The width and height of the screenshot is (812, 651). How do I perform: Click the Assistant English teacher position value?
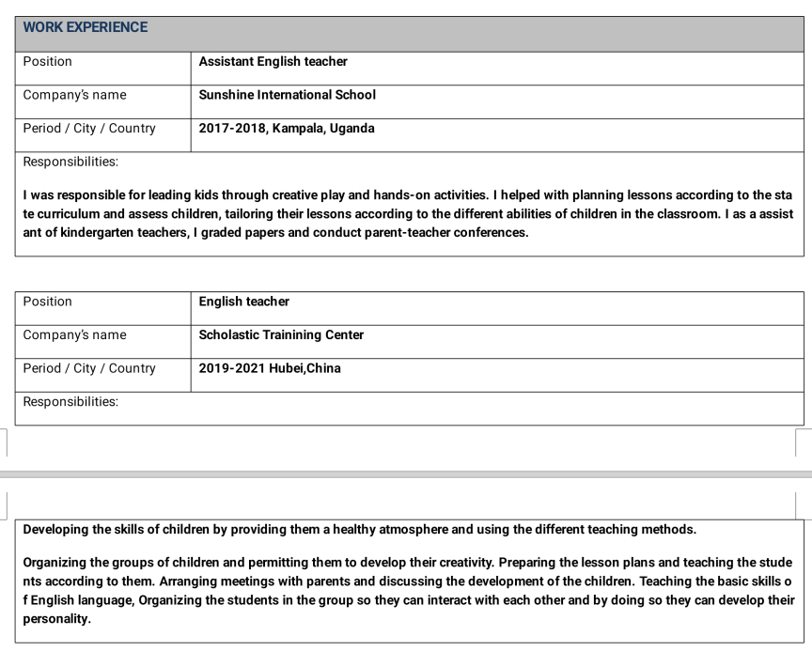(x=273, y=61)
